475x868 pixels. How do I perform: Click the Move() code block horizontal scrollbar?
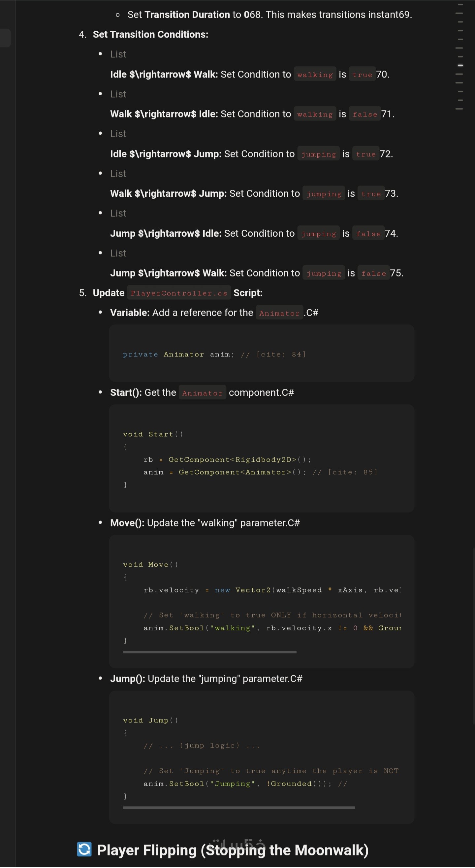tap(209, 652)
